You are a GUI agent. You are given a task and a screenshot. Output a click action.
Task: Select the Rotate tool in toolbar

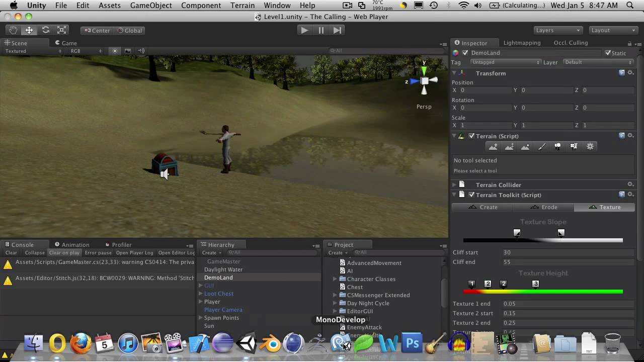pyautogui.click(x=45, y=30)
